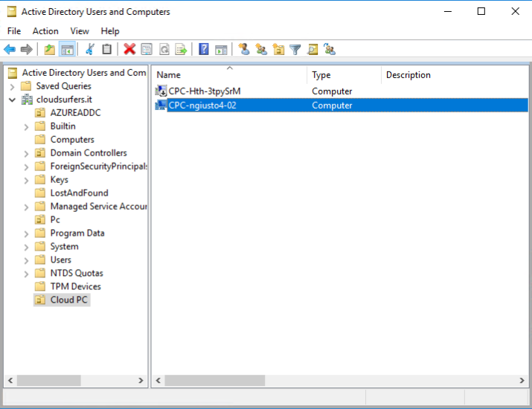
Task: Expand the NTDS Quotas node
Action: (x=26, y=274)
